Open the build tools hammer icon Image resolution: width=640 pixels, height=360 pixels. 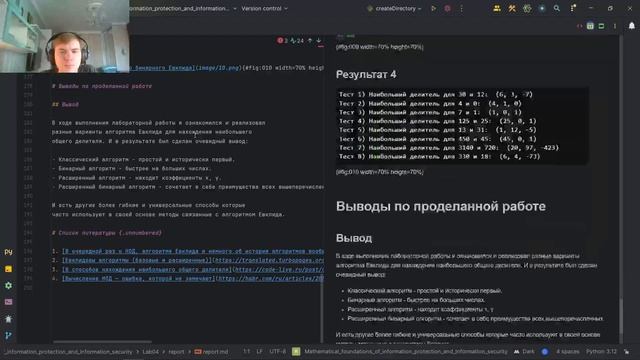click(512, 9)
